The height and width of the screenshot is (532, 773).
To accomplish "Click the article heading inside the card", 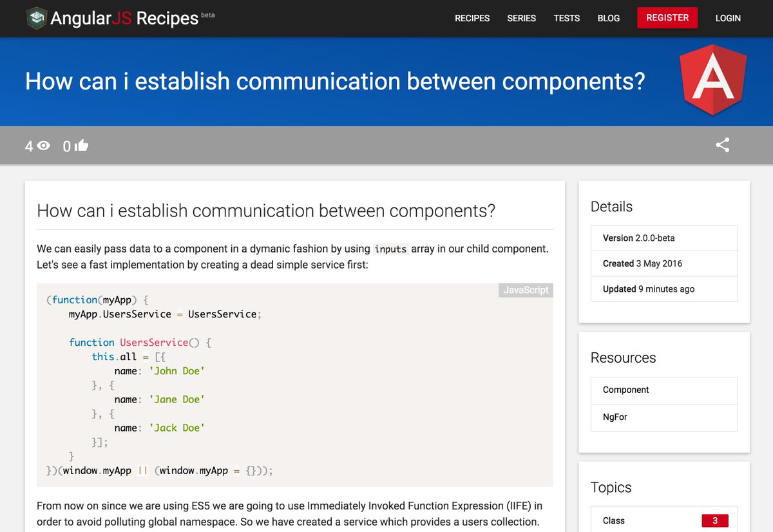I will (x=266, y=211).
